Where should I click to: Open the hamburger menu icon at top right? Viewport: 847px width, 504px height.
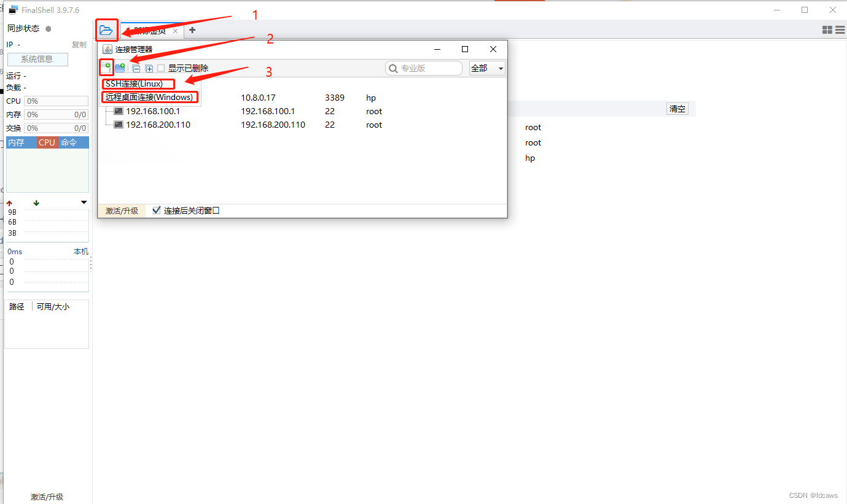pyautogui.click(x=840, y=30)
